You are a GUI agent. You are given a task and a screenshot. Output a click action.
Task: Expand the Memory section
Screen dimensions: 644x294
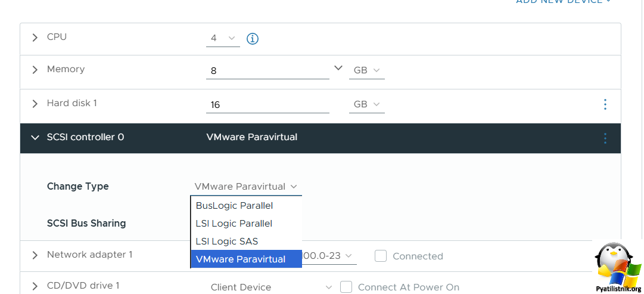point(35,70)
